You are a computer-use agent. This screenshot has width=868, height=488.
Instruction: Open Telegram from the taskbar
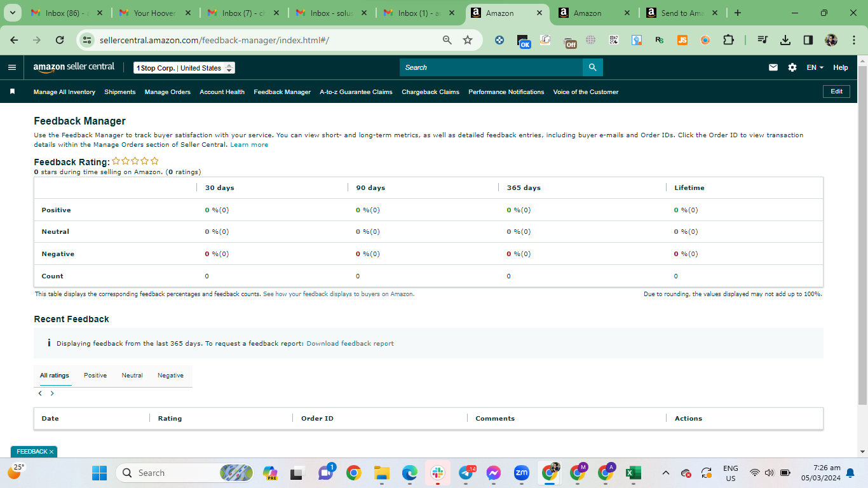466,473
